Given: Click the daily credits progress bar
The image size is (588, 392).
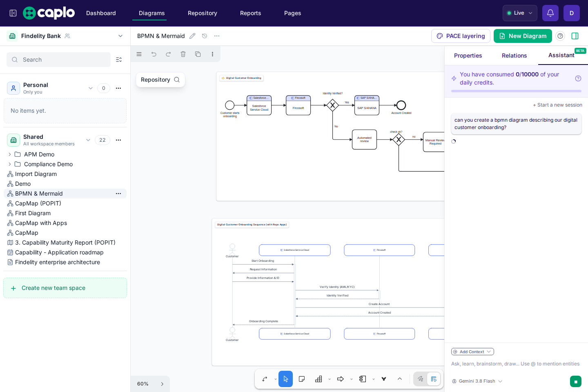Looking at the screenshot, I should click(x=516, y=91).
